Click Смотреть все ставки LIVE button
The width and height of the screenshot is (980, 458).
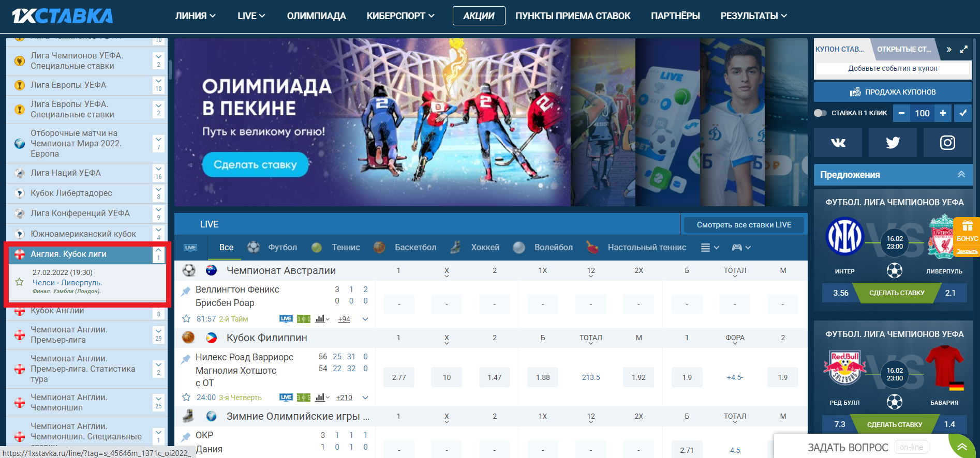(744, 225)
